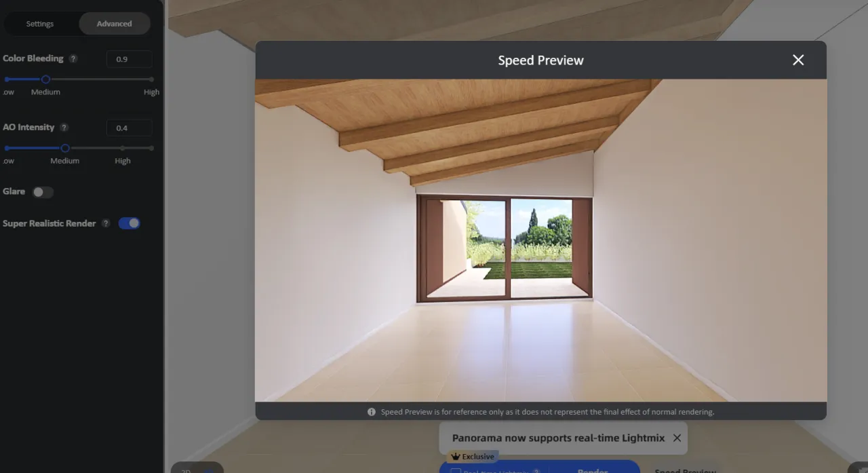Open the Color Bleeding help tooltip icon
The image size is (868, 473).
click(x=73, y=59)
